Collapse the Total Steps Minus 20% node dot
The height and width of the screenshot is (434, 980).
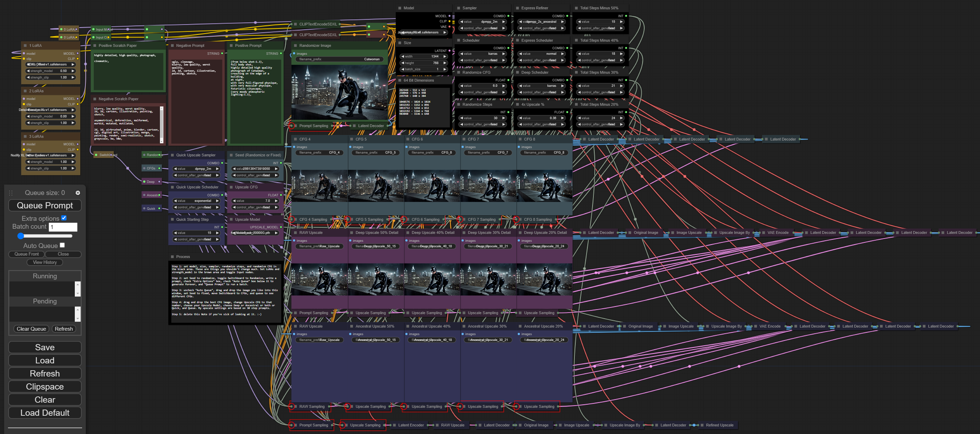tap(576, 104)
